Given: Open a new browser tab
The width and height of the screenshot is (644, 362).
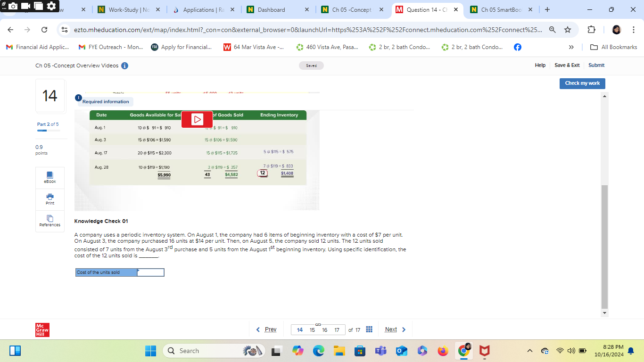Looking at the screenshot, I should click(x=547, y=9).
